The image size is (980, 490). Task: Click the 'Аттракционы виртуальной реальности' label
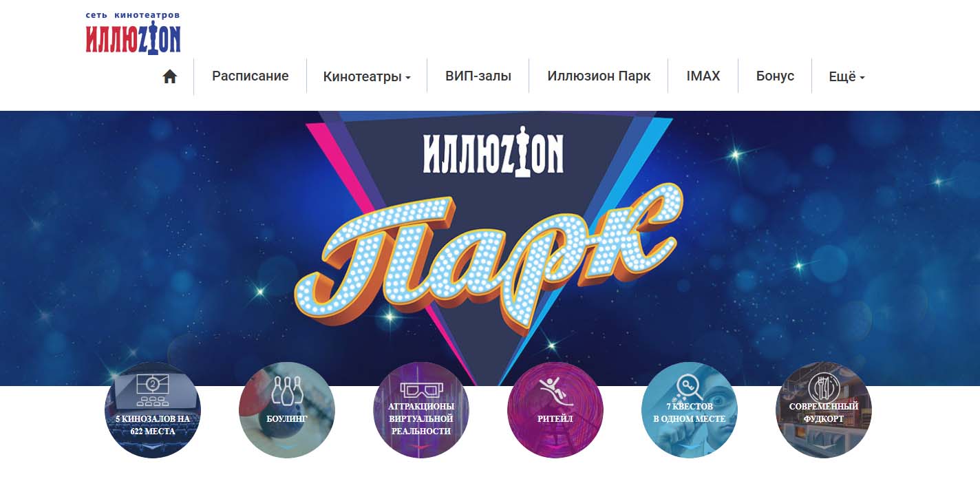[x=421, y=418]
